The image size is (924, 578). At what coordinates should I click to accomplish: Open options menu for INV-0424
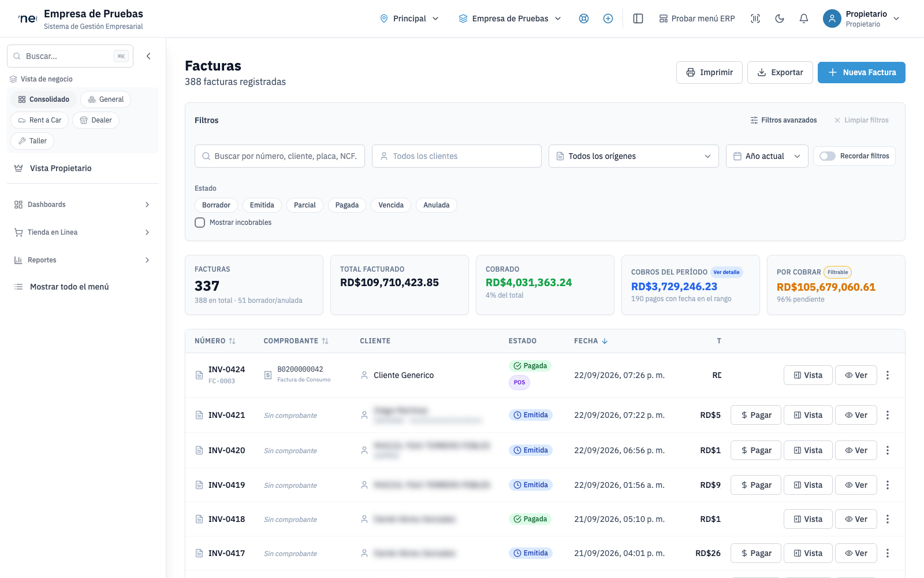point(888,375)
